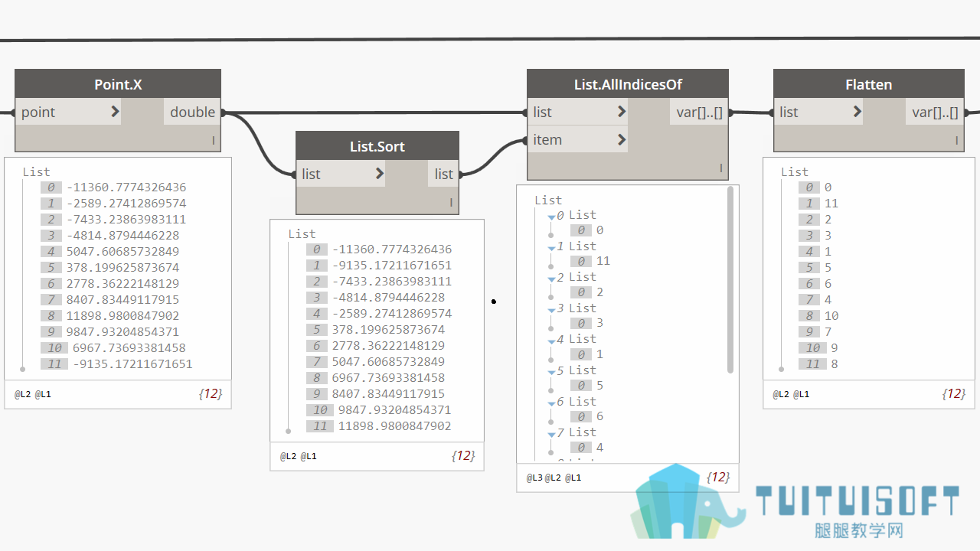Click lacing indicator on Point.X node
This screenshot has height=551, width=980.
214,141
